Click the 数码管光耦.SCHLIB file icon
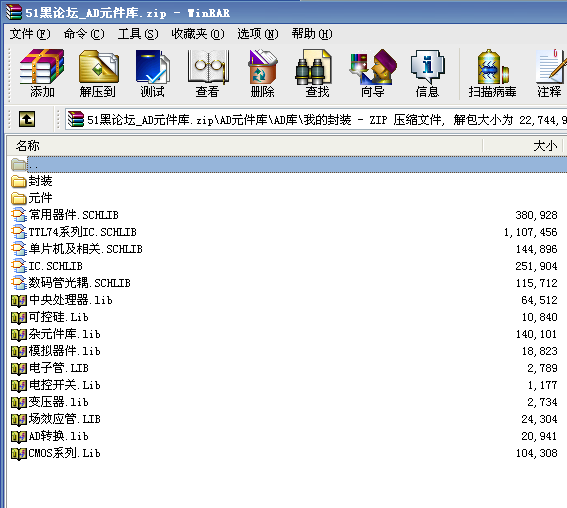Viewport: 567px width, 508px height. pyautogui.click(x=19, y=283)
